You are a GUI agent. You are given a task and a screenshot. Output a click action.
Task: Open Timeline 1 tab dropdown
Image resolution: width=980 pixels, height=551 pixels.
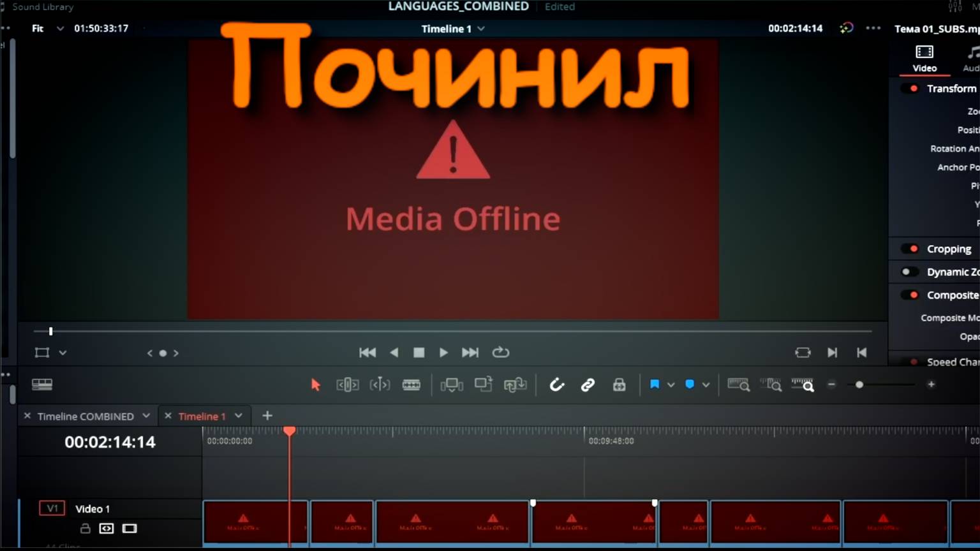[x=239, y=416]
